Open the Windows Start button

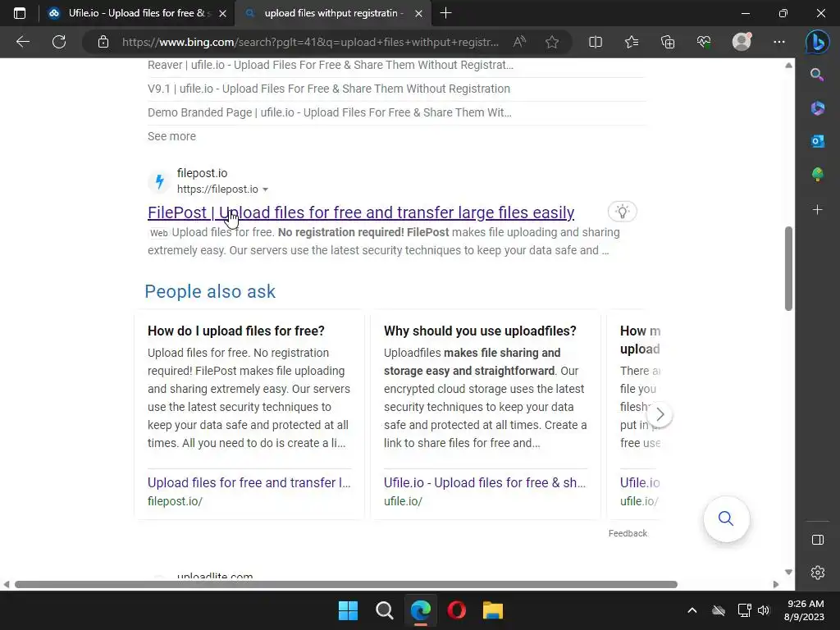348,610
